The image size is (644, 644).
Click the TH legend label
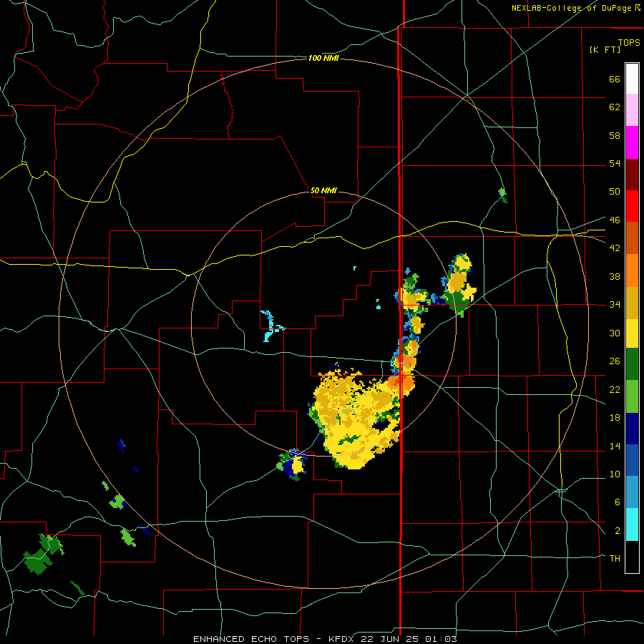[615, 559]
